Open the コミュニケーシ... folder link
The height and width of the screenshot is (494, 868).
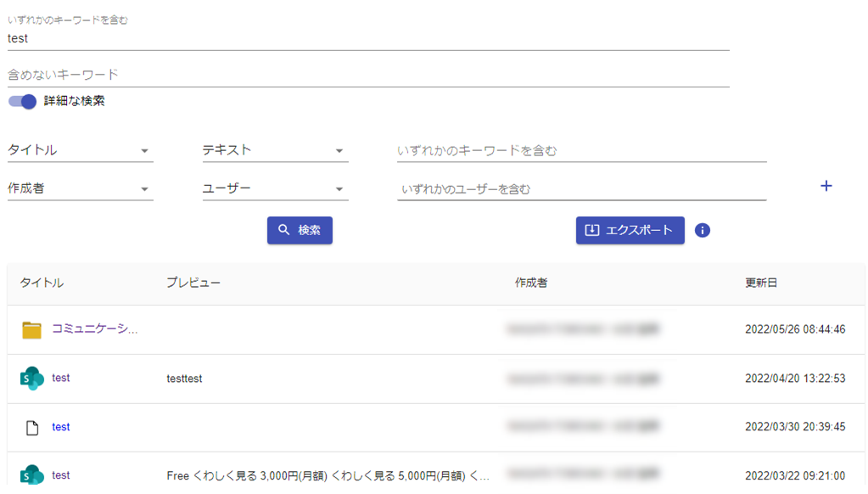pos(94,329)
